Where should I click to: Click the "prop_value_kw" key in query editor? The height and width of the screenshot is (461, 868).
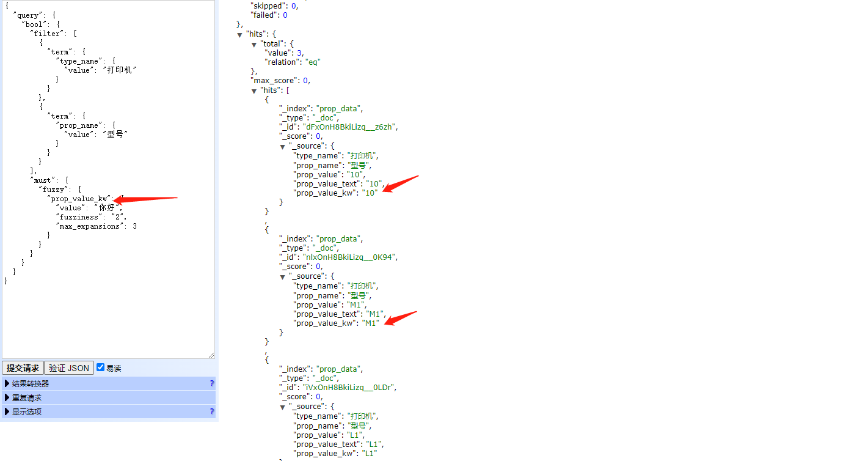pos(79,199)
